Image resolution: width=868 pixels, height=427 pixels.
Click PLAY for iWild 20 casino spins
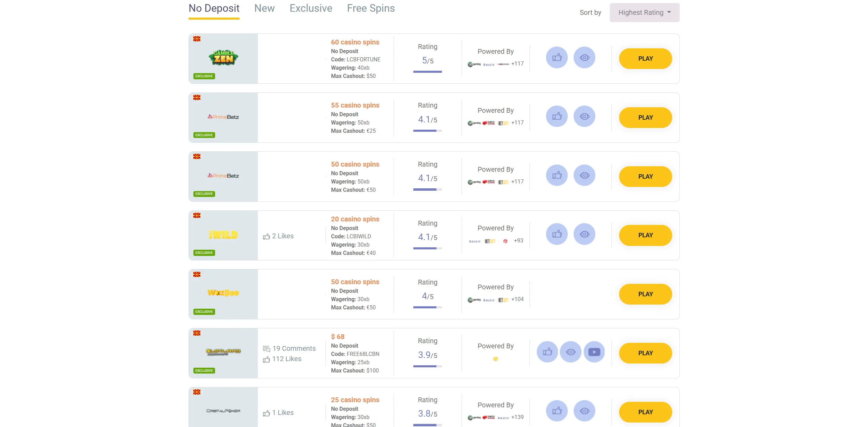[646, 235]
